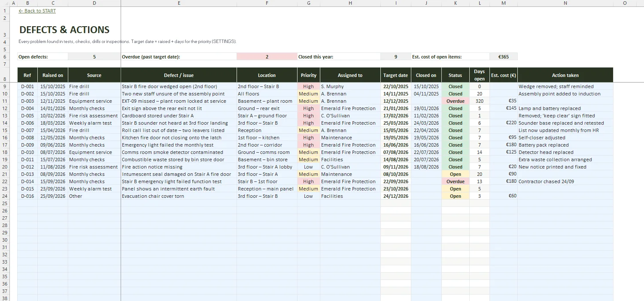Click the Action taken header cell
644x301 pixels.
(565, 75)
